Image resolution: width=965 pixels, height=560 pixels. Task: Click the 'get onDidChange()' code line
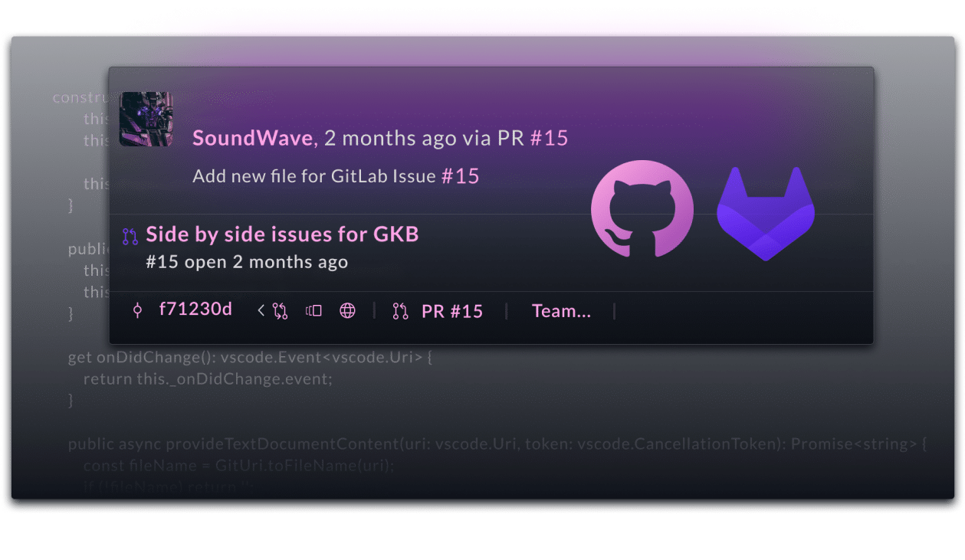click(250, 357)
